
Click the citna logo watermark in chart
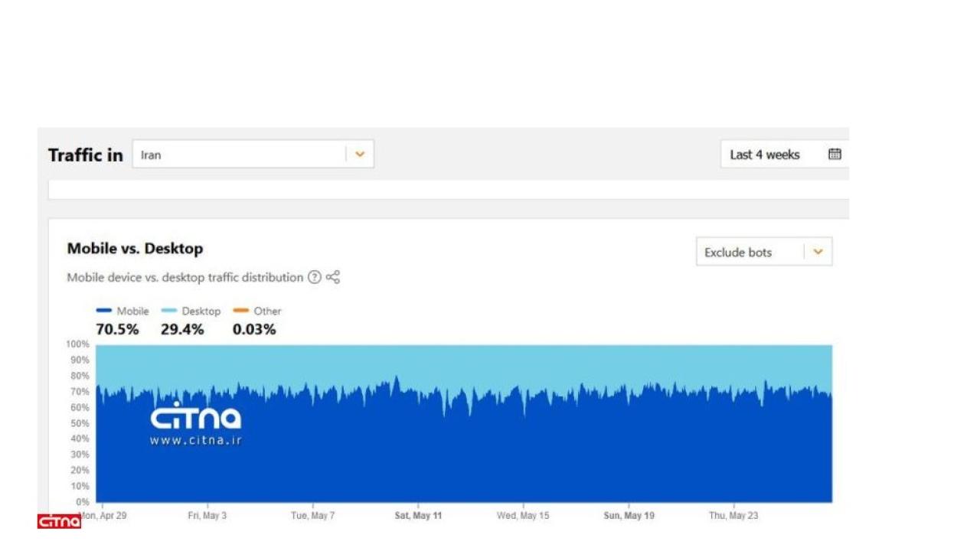click(x=195, y=416)
